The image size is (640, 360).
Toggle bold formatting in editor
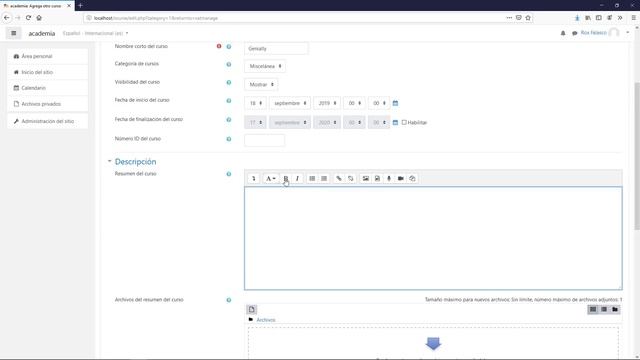(286, 178)
